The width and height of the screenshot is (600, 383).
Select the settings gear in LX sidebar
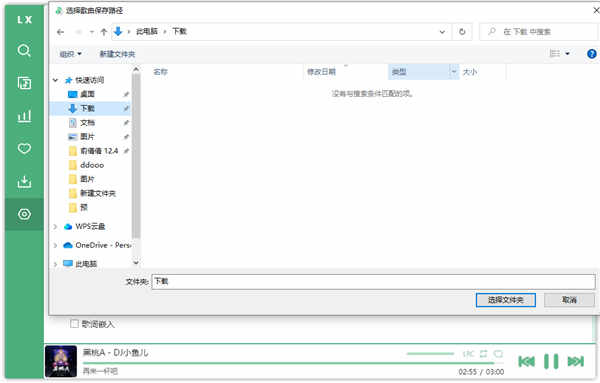pyautogui.click(x=24, y=214)
